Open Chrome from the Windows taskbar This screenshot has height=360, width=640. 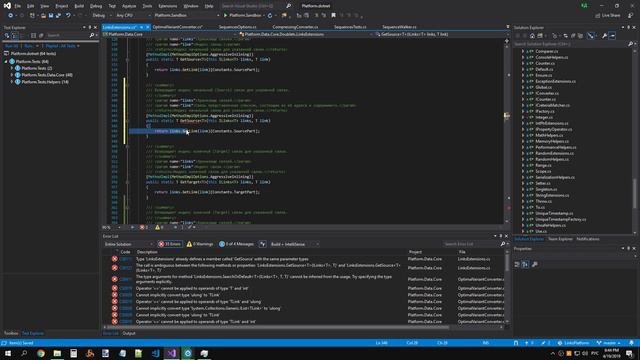pyautogui.click(x=41, y=353)
